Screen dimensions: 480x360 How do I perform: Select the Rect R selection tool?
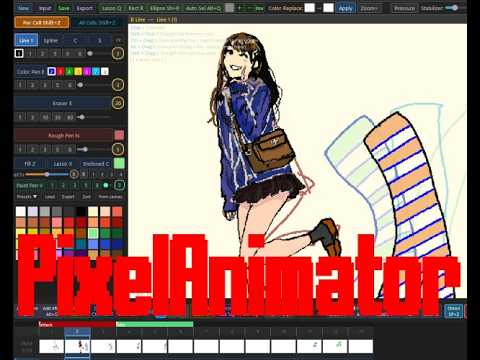[x=136, y=8]
